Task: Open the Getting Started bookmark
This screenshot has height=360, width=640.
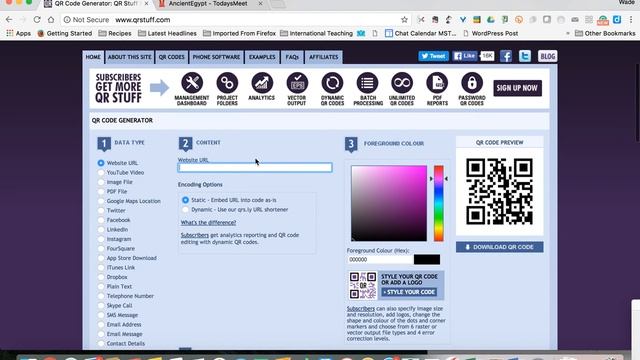Action: tap(64, 33)
